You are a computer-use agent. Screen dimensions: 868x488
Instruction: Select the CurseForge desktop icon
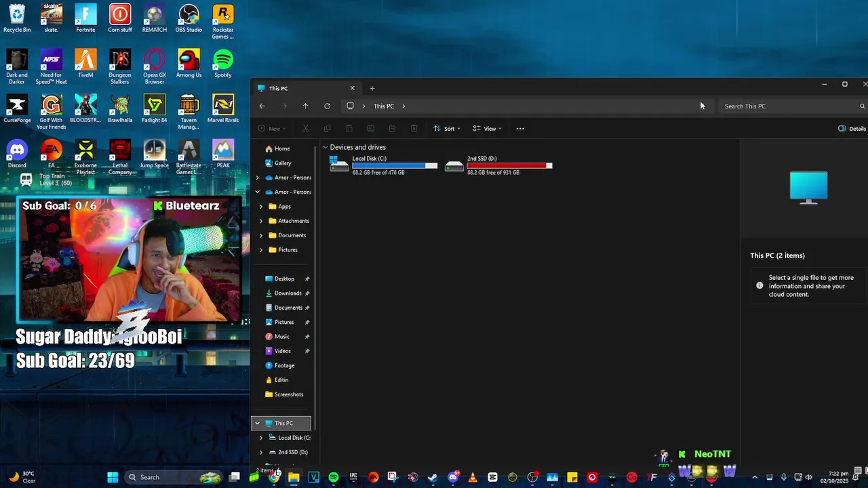click(x=17, y=109)
